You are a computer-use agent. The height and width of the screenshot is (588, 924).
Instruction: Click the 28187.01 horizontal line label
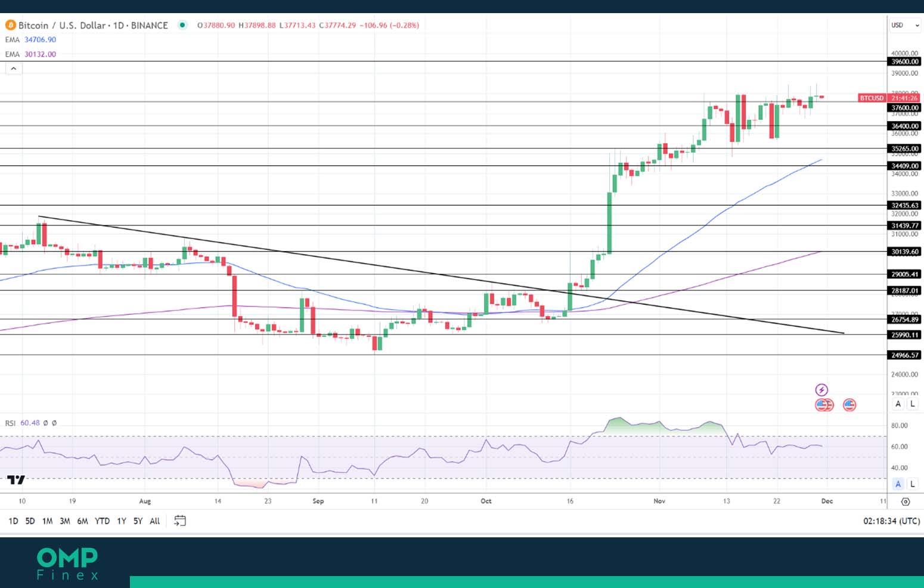(x=905, y=291)
